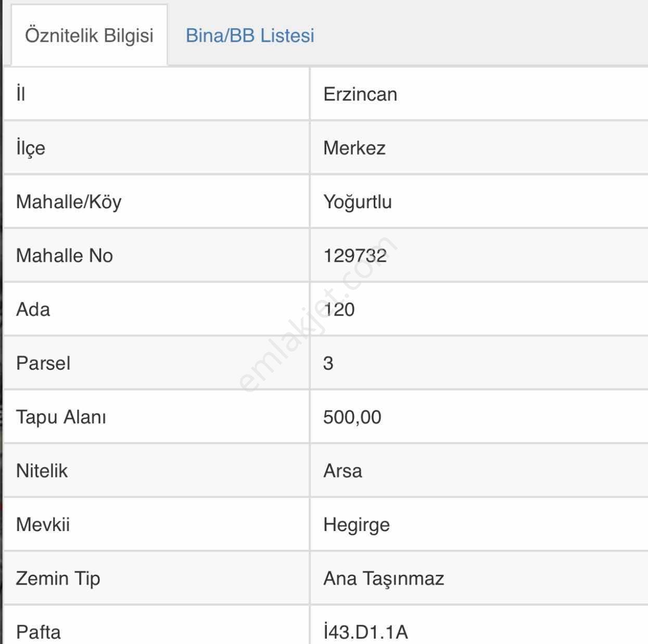Click the Ada value 120
Image resolution: width=648 pixels, height=644 pixels.
(x=339, y=309)
